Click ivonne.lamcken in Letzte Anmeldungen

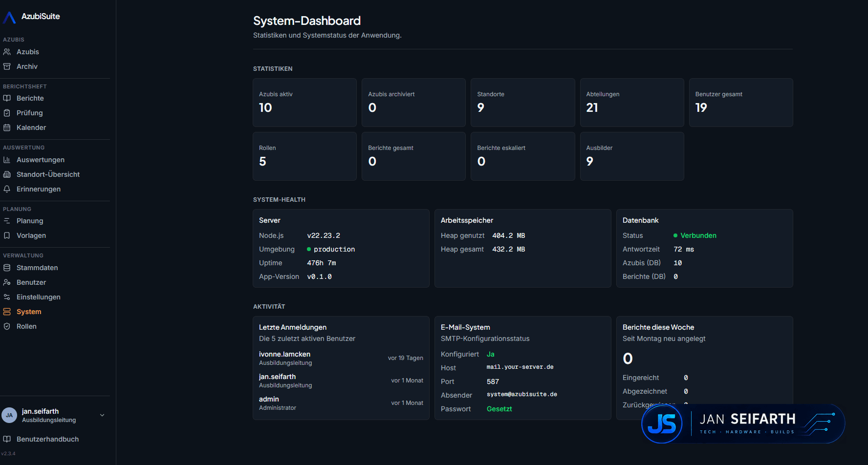(x=284, y=354)
